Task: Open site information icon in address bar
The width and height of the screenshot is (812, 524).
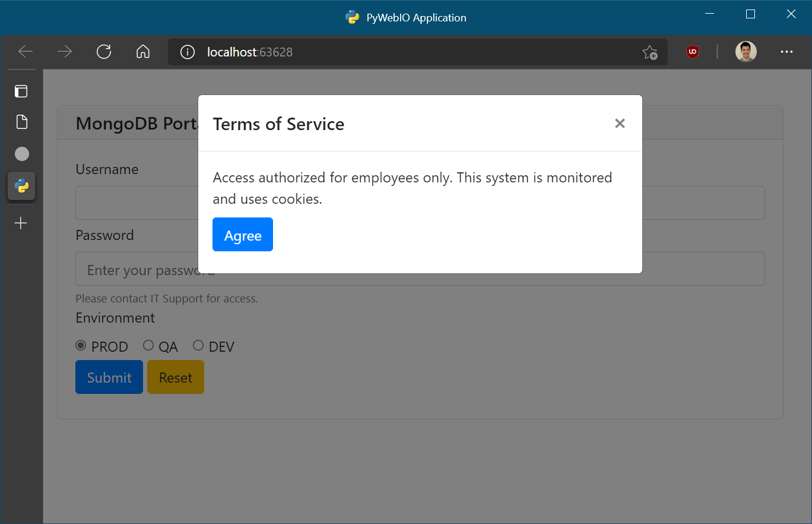Action: (188, 52)
